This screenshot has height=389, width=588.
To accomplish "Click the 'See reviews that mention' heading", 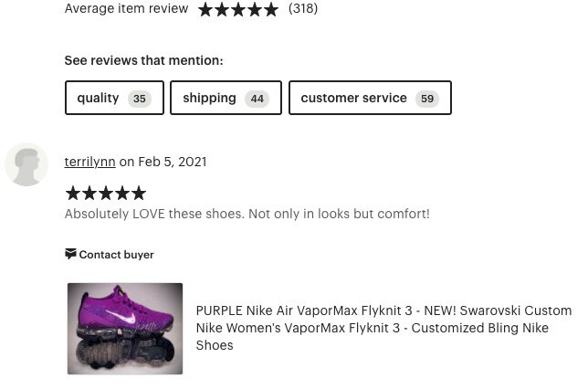I will [143, 60].
